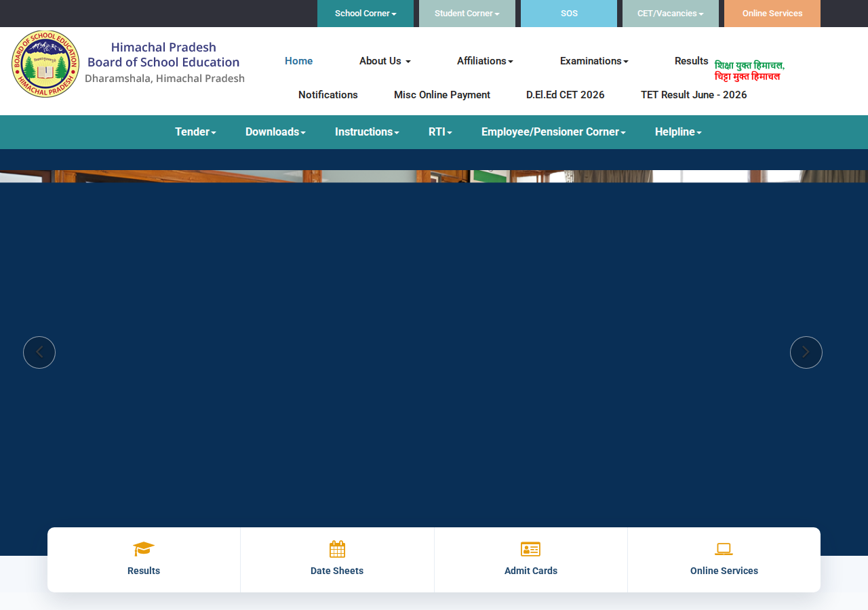Image resolution: width=868 pixels, height=610 pixels.
Task: Open the Date Sheets quick link
Action: tap(337, 571)
